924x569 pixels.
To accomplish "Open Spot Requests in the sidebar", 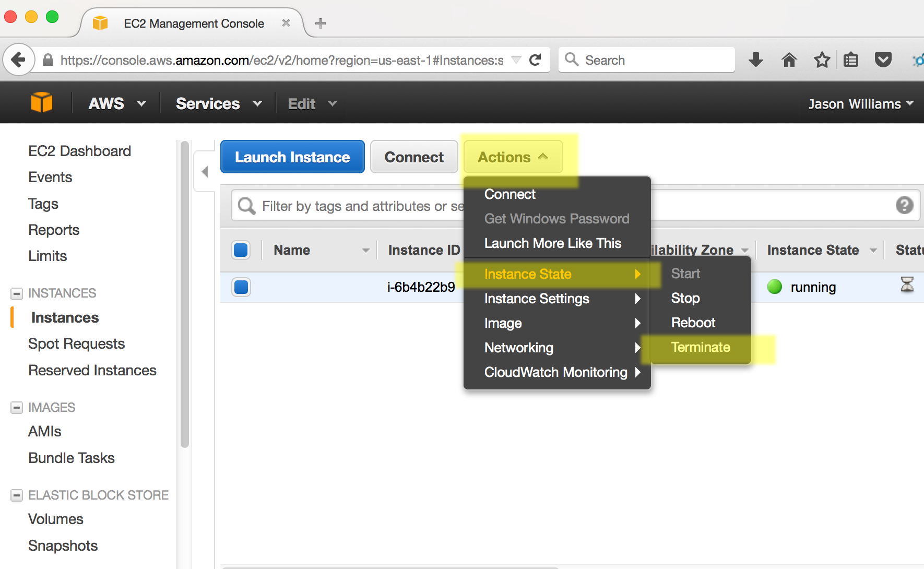I will pyautogui.click(x=76, y=343).
